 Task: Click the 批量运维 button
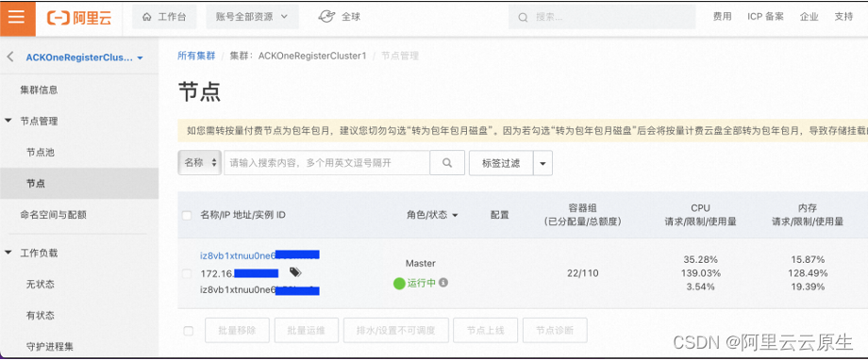click(306, 331)
